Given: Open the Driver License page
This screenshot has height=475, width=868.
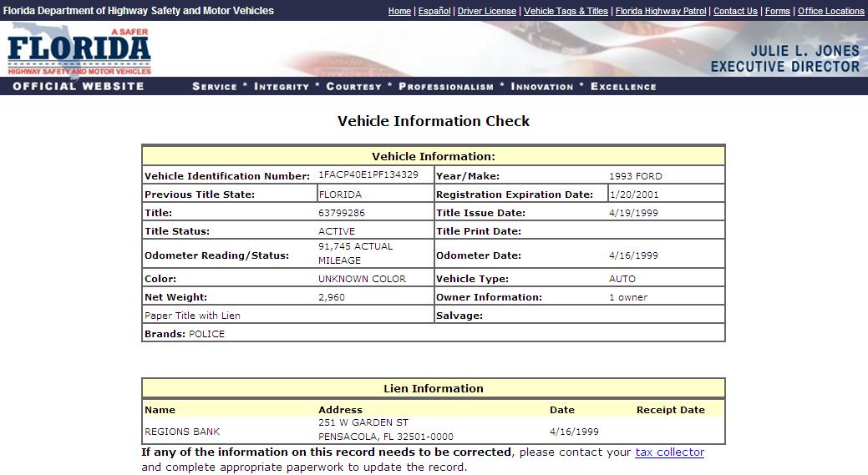Looking at the screenshot, I should (x=487, y=11).
